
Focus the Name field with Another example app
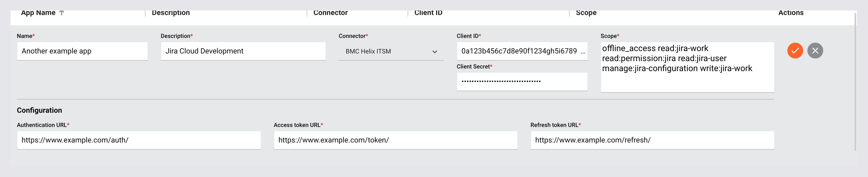pos(82,51)
